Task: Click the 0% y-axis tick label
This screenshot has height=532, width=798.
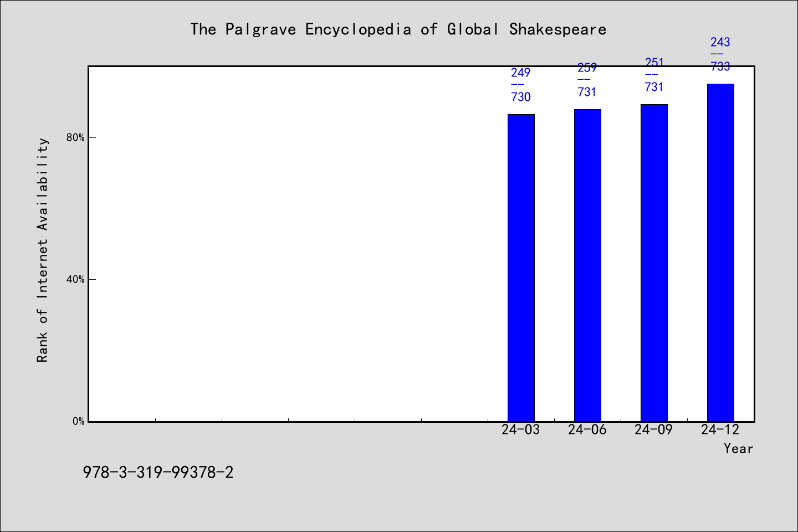Action: click(79, 421)
